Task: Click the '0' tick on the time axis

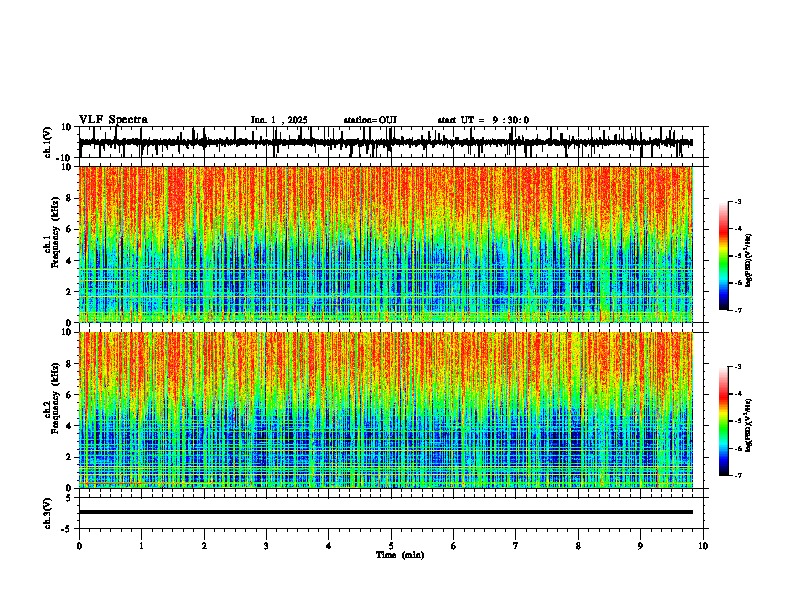Action: click(x=79, y=545)
